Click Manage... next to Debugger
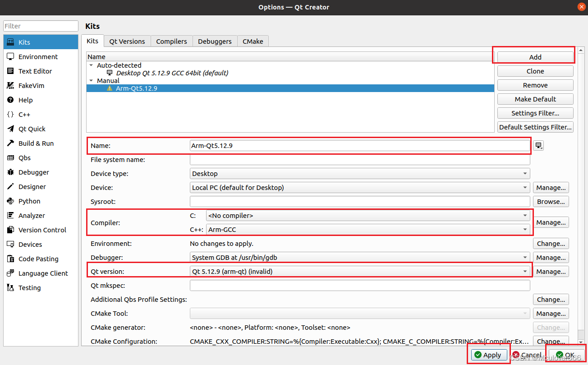Viewport: 588px width, 365px height. click(551, 257)
